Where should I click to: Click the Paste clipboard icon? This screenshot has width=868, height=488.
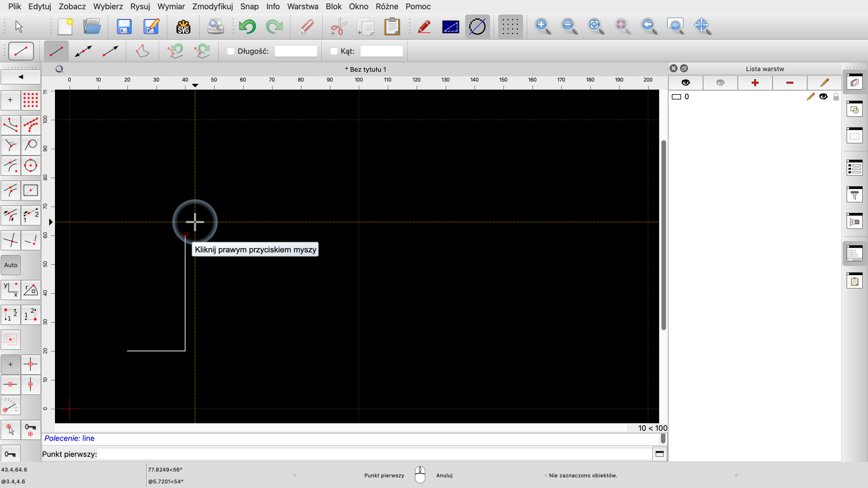tap(392, 27)
